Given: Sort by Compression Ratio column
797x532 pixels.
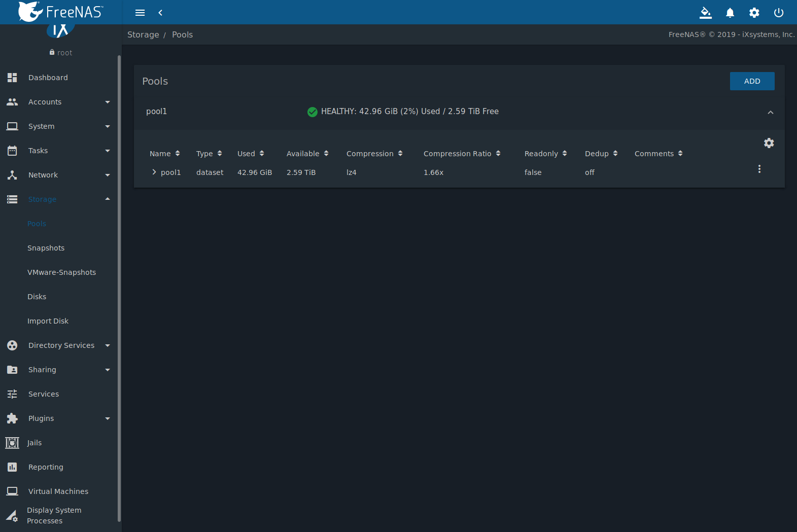Looking at the screenshot, I should pos(462,154).
